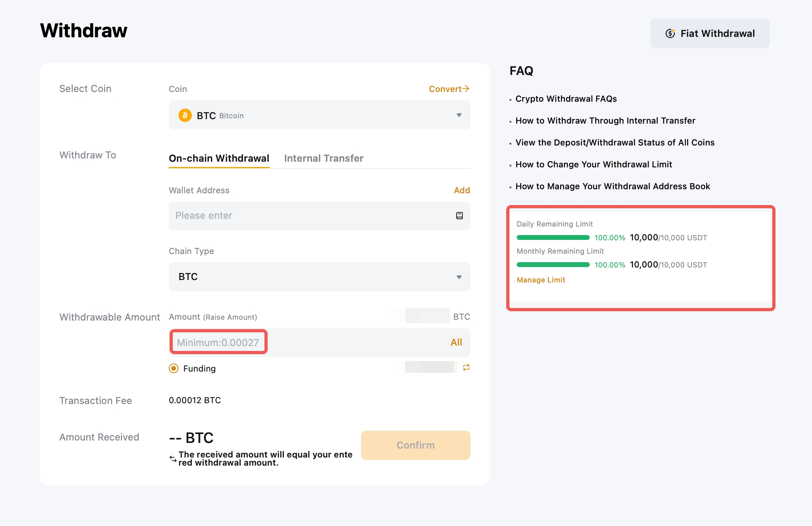Click the swap icon beside Funding balance

point(466,367)
